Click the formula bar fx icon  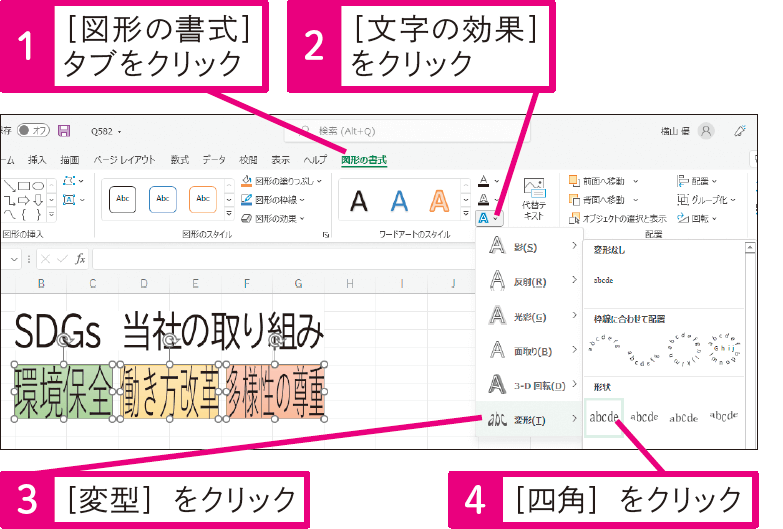pos(80,259)
